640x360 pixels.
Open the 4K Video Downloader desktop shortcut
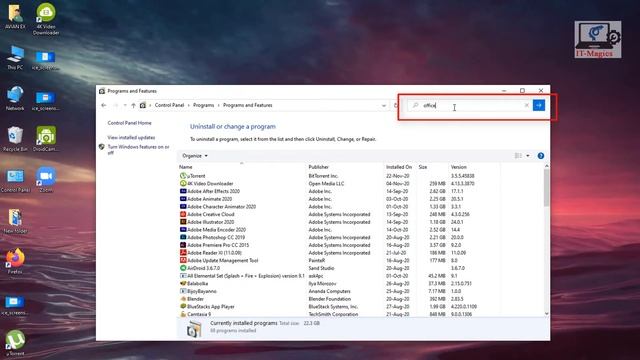[x=46, y=18]
